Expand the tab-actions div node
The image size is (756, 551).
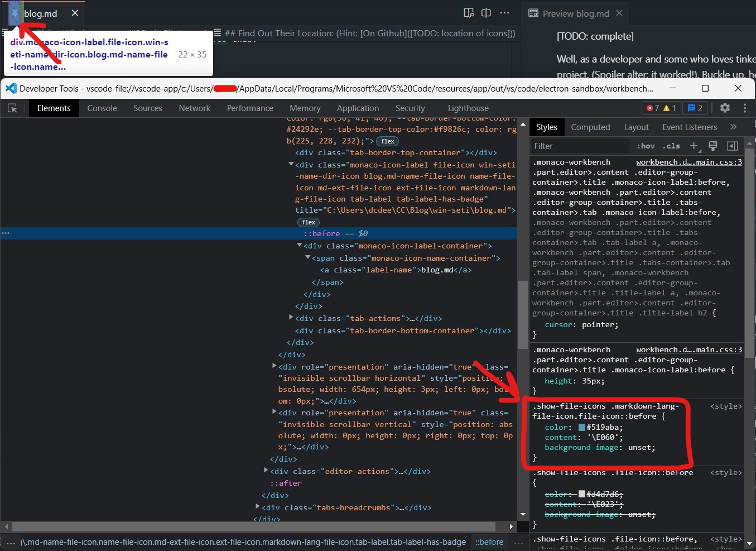coord(291,318)
